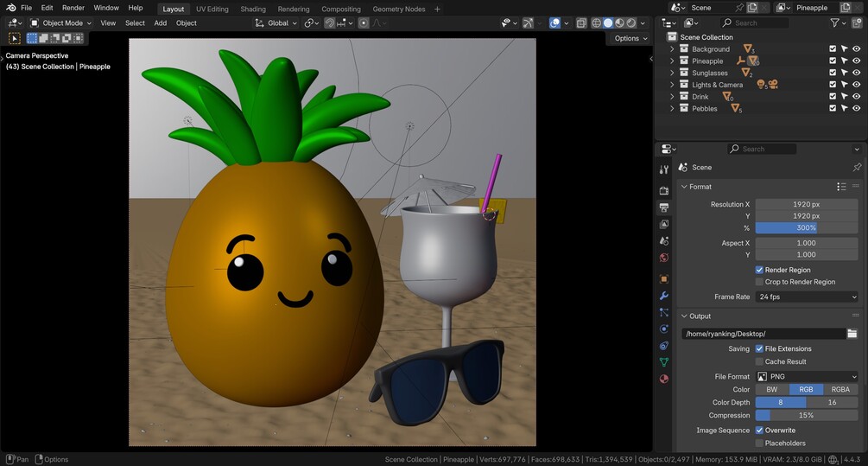The image size is (868, 466).
Task: Disable the Overwrite checkbox
Action: [x=759, y=431]
